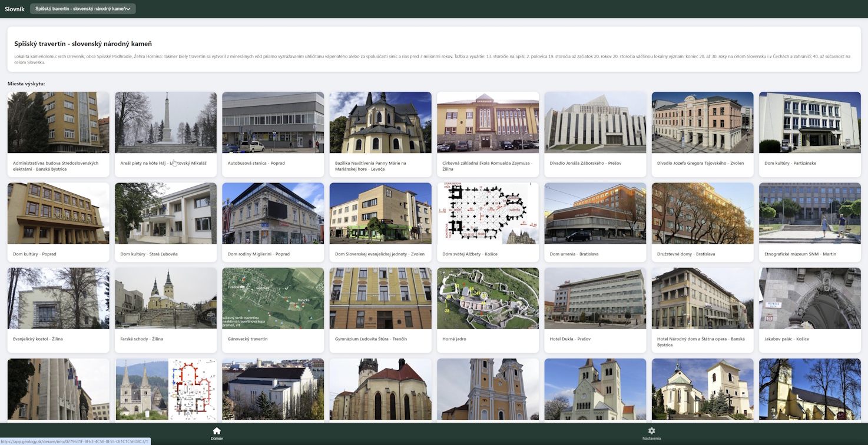Click the Domov home icon
The height and width of the screenshot is (445, 868).
click(217, 431)
